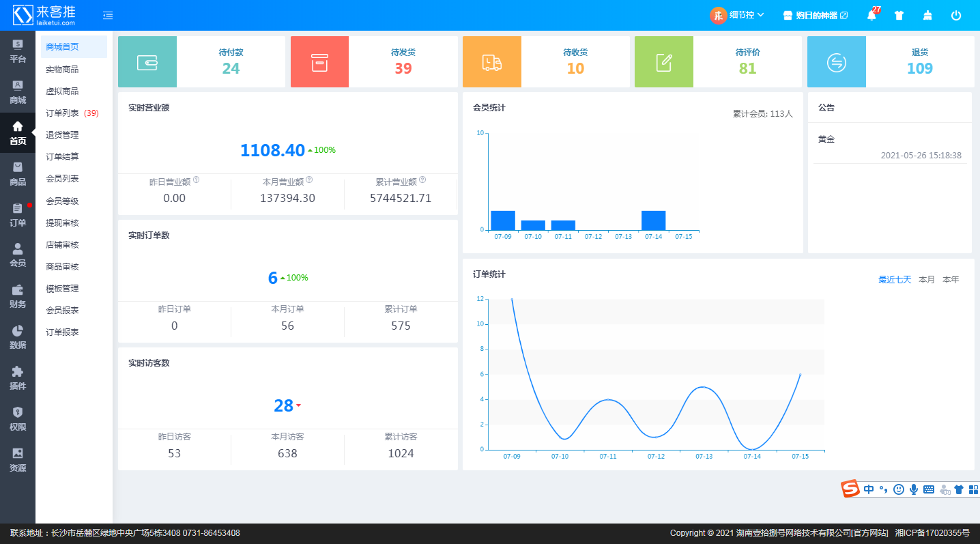This screenshot has height=544, width=980.
Task: Open the 数据 sidebar section
Action: tap(18, 337)
